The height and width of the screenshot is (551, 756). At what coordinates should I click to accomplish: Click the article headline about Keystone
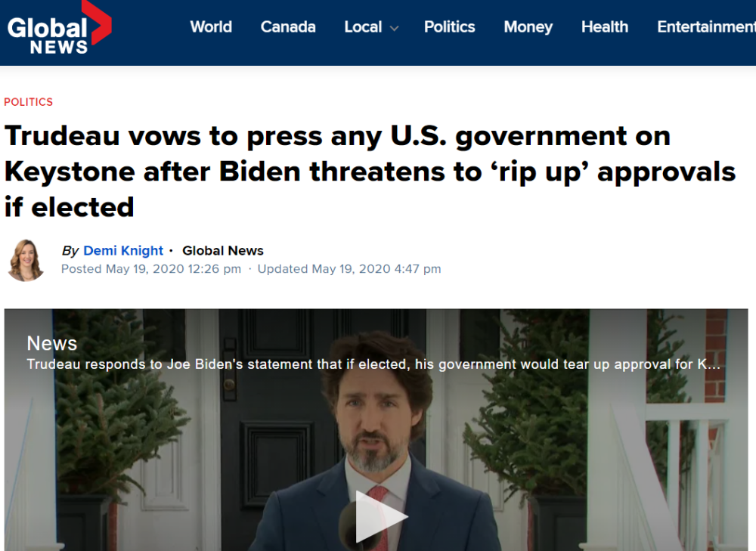coord(370,171)
